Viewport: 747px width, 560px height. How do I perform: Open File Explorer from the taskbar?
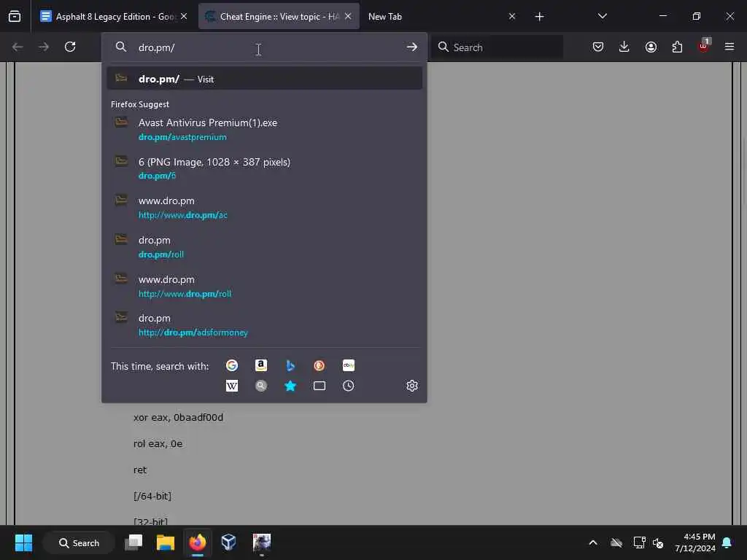click(166, 542)
